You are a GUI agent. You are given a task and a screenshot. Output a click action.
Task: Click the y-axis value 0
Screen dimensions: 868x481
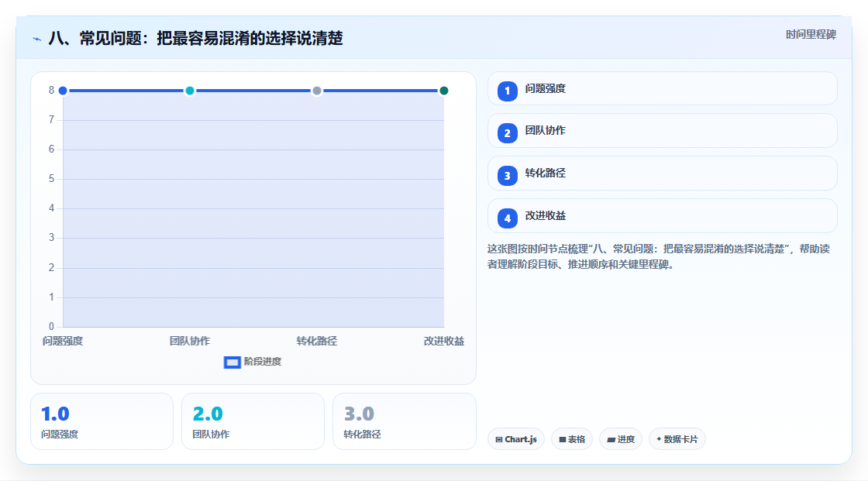(51, 327)
